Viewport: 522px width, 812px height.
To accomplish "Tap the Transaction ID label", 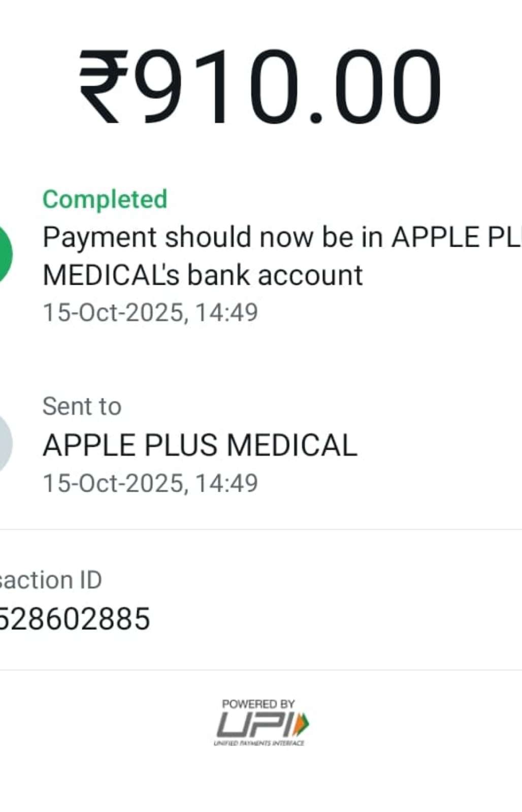I will (x=51, y=580).
